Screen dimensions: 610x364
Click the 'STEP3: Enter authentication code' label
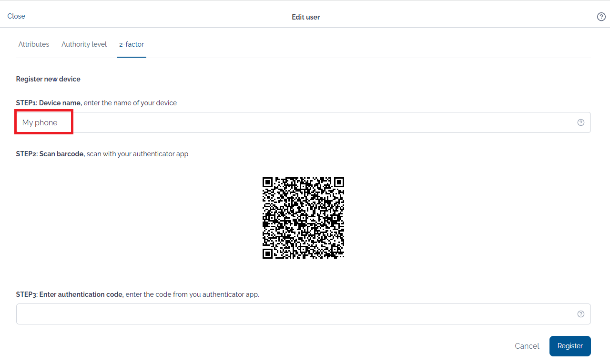(x=70, y=294)
